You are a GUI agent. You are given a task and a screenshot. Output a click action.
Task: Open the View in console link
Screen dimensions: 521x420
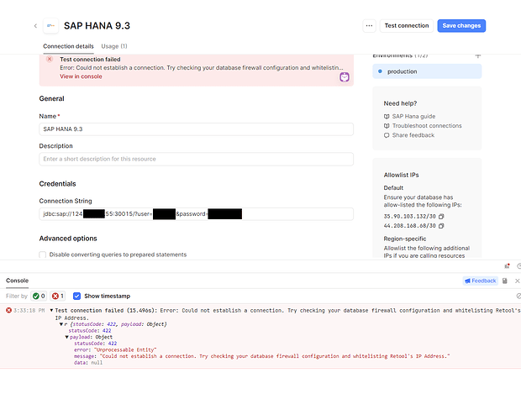click(x=81, y=76)
